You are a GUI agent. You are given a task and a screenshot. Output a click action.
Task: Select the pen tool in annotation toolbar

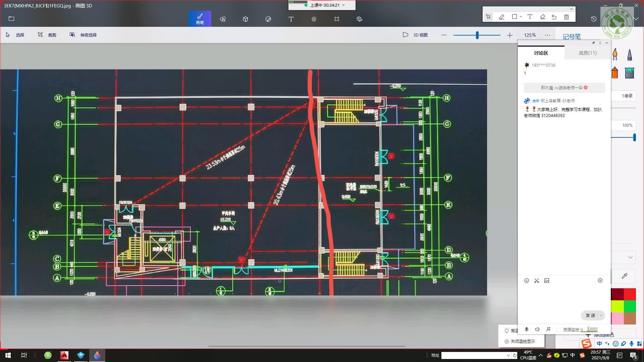(502, 17)
